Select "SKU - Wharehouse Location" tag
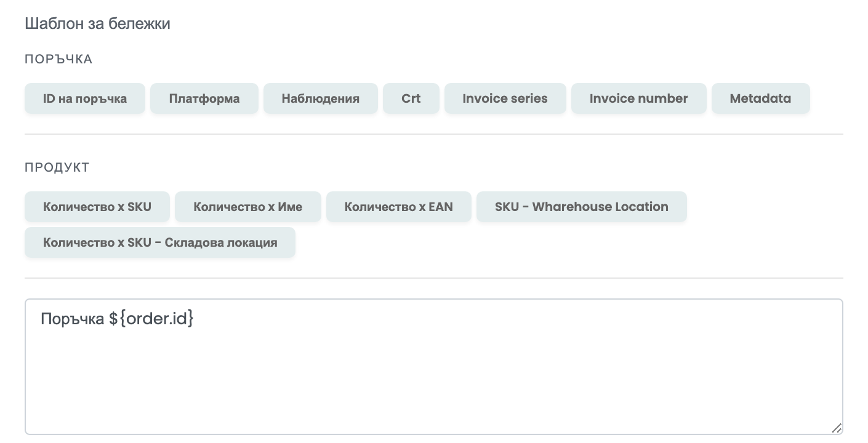Viewport: 868px width, 443px height. [x=582, y=207]
